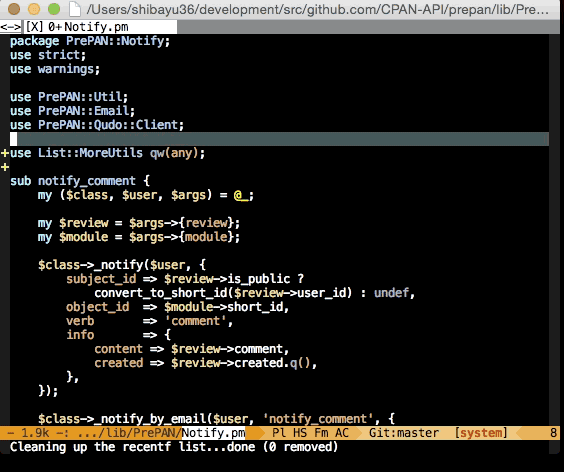Click 'AC' auto-complete mode indicator
564x472 pixels.
pos(342,433)
